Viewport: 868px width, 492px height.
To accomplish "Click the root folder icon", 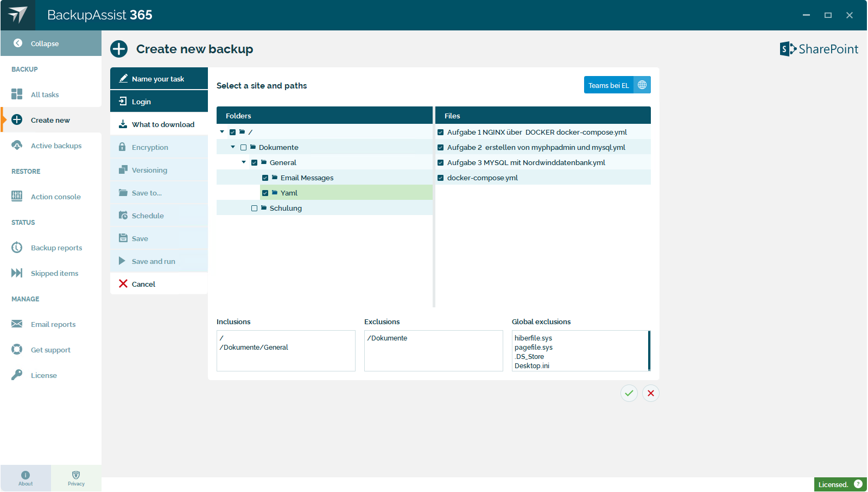I will click(x=242, y=131).
